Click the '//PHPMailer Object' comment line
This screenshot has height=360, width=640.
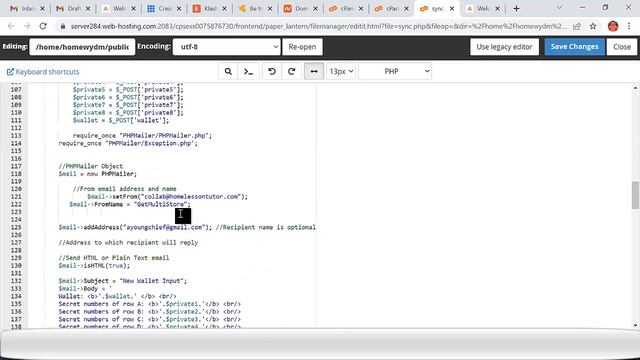(x=91, y=166)
